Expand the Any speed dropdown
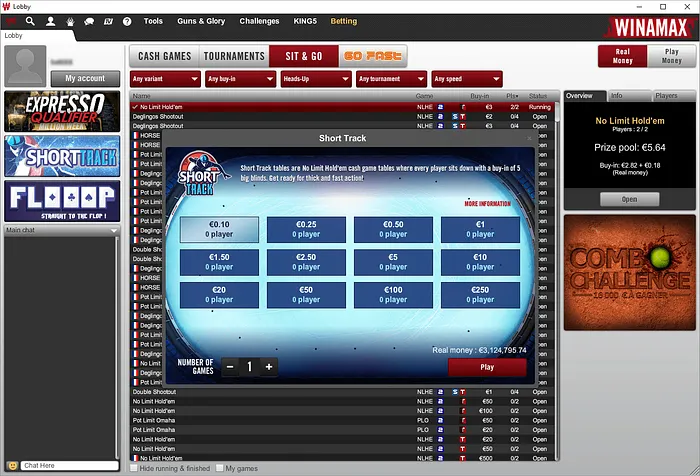This screenshot has width=700, height=476. tap(467, 79)
